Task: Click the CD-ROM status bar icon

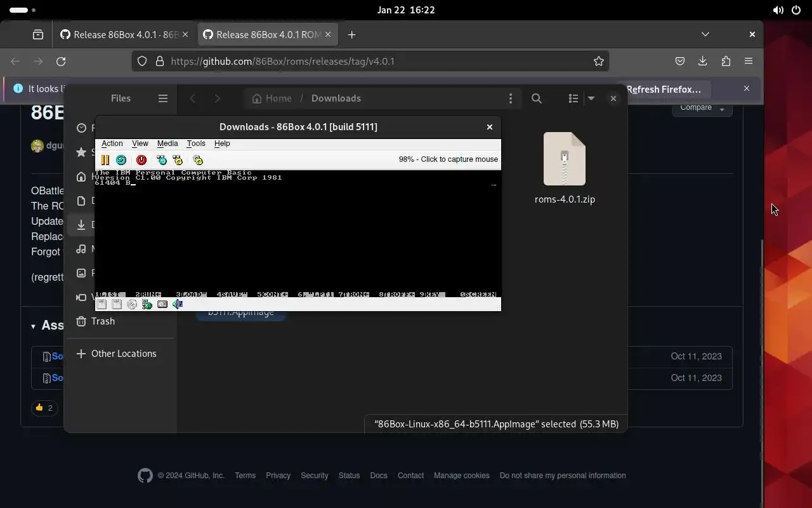Action: point(132,304)
